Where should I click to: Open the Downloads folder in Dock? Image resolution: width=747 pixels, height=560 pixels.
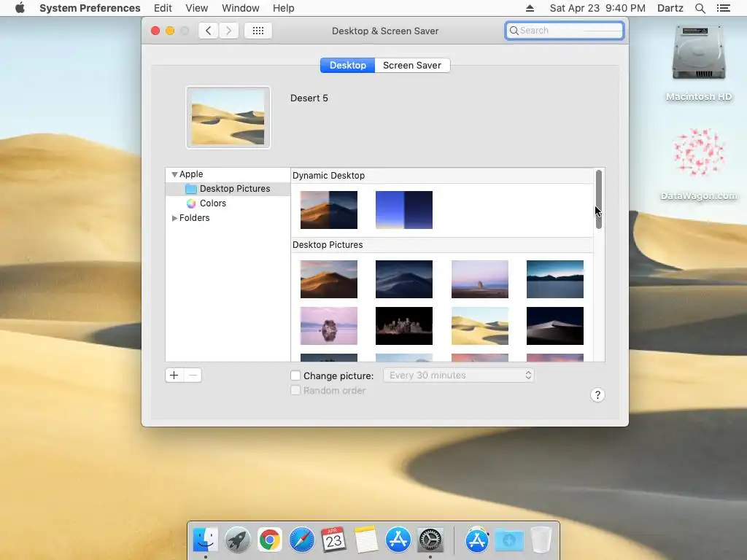click(508, 540)
